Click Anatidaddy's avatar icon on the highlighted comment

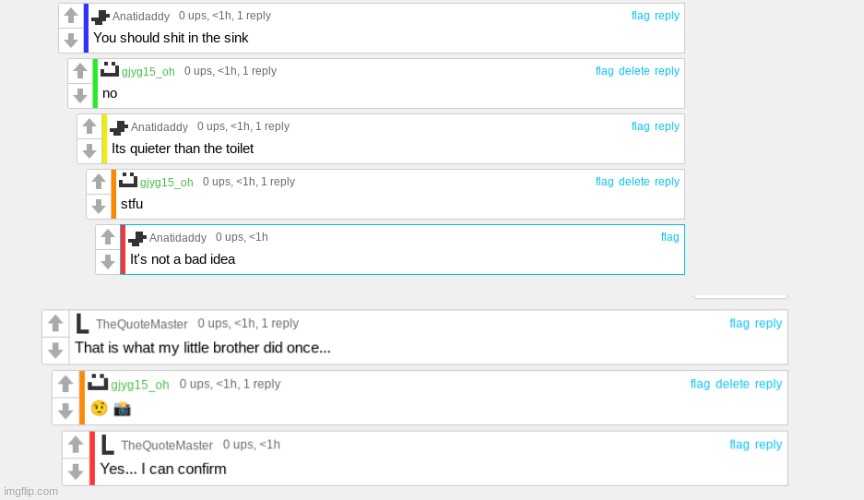click(137, 238)
